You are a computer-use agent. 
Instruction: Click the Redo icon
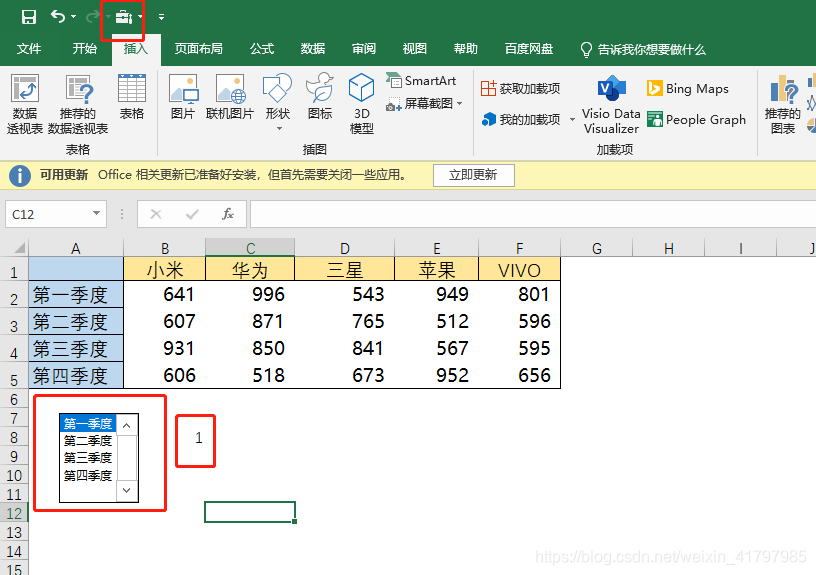click(x=93, y=17)
